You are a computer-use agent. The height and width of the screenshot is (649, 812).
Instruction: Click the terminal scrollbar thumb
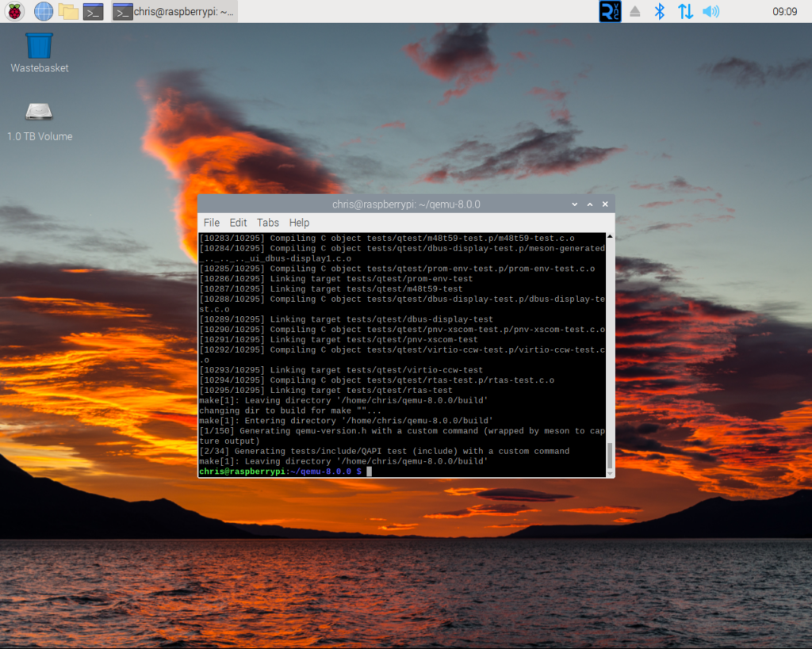(x=610, y=456)
